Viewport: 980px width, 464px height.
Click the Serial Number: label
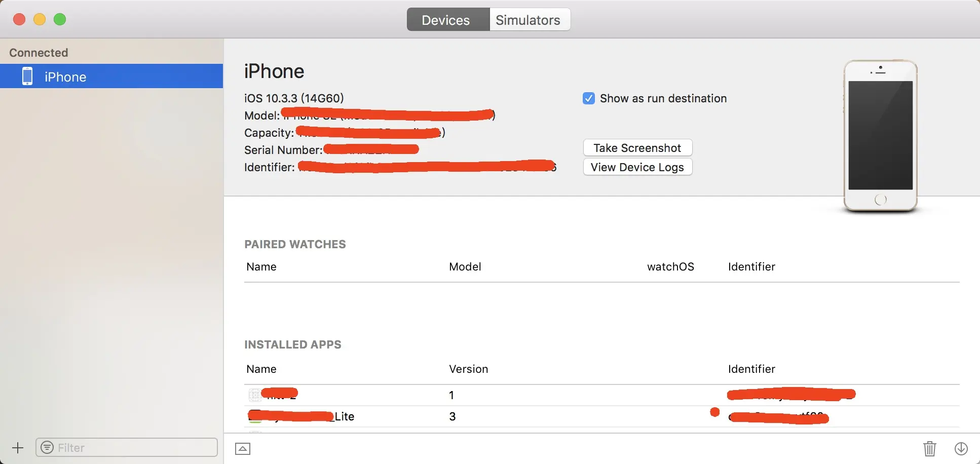tap(283, 150)
